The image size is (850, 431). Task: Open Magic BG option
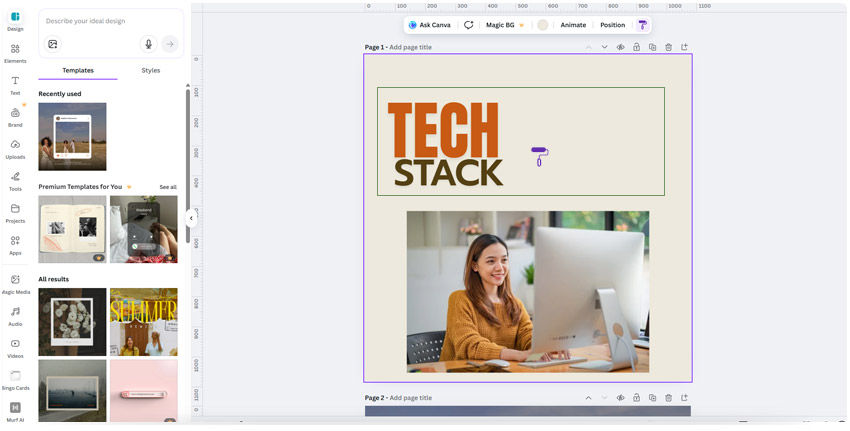pos(505,25)
